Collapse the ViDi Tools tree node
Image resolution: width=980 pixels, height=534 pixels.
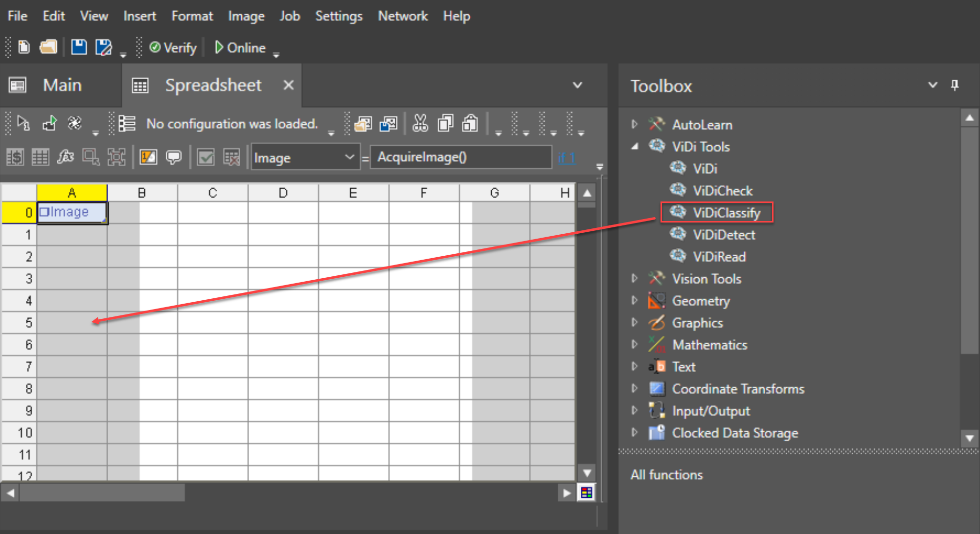635,147
